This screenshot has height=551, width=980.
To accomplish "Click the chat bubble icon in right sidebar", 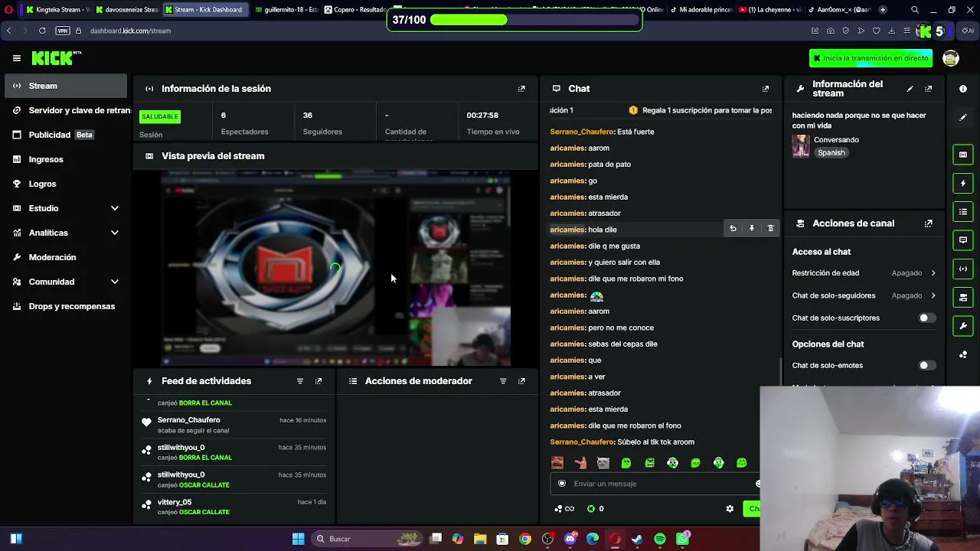I will click(x=963, y=240).
